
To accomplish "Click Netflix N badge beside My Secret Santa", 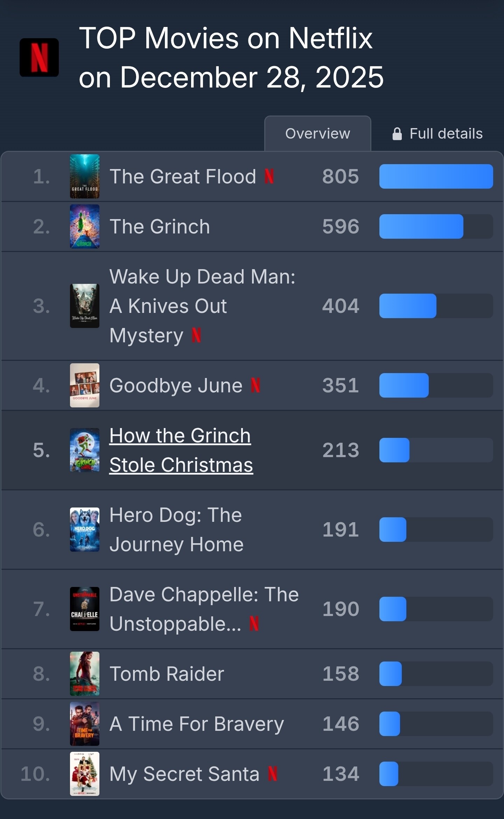I will (273, 774).
